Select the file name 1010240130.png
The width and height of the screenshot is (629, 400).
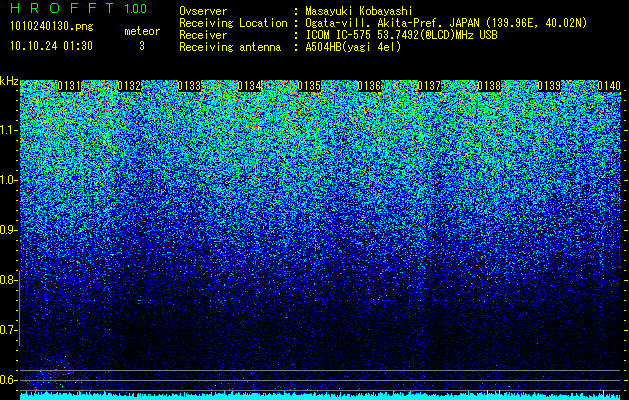52,26
